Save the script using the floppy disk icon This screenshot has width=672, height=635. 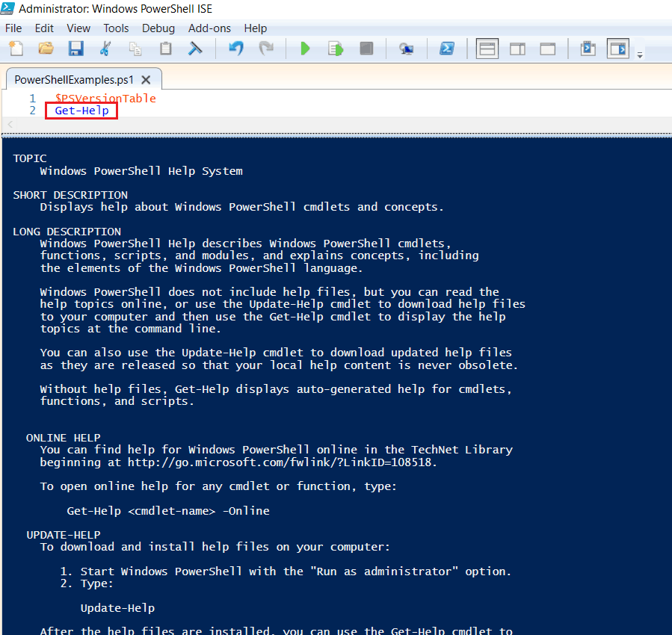pos(75,49)
